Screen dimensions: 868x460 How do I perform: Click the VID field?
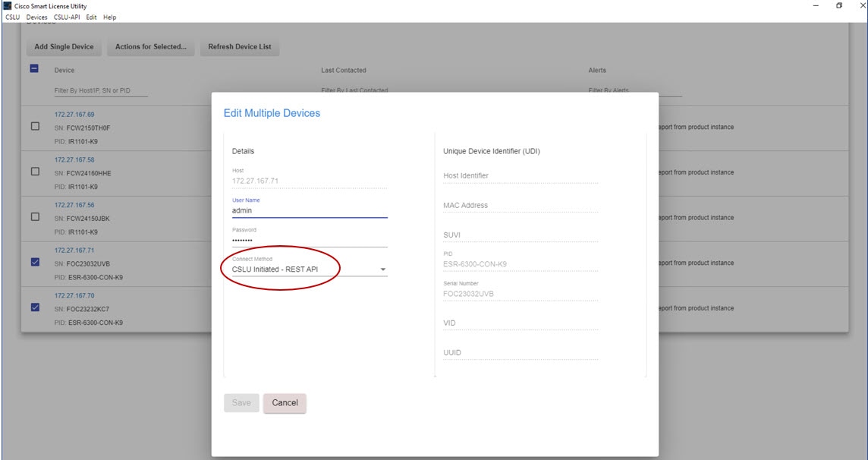[x=520, y=323]
